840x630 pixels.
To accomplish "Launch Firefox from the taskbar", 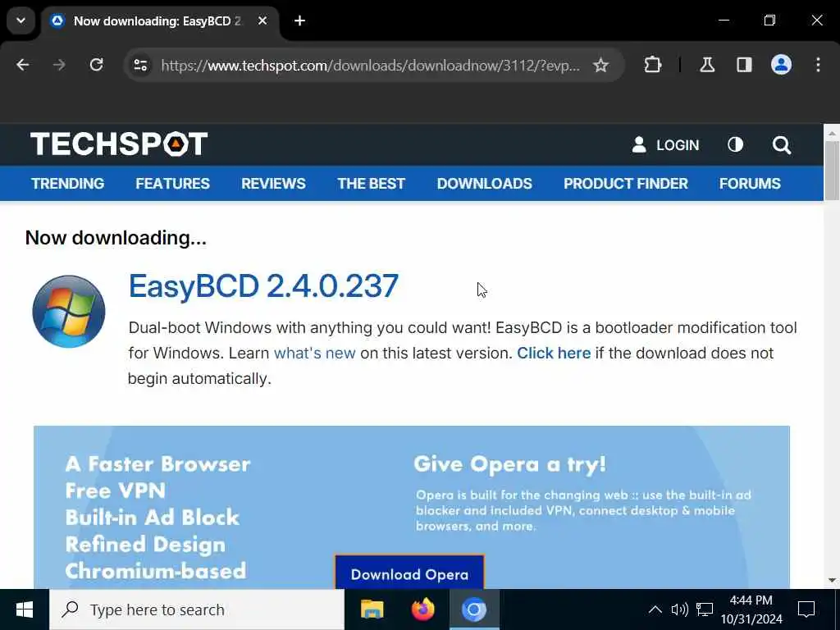I will pos(422,609).
